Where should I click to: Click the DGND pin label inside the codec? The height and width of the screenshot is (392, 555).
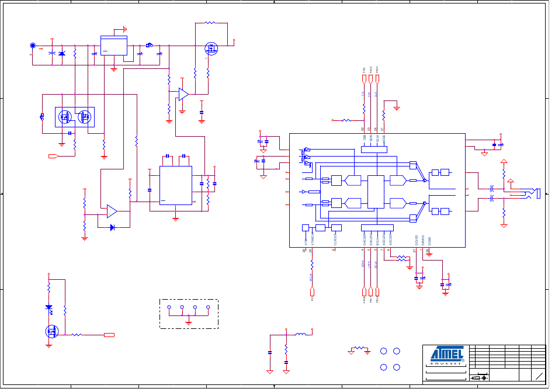(429, 241)
